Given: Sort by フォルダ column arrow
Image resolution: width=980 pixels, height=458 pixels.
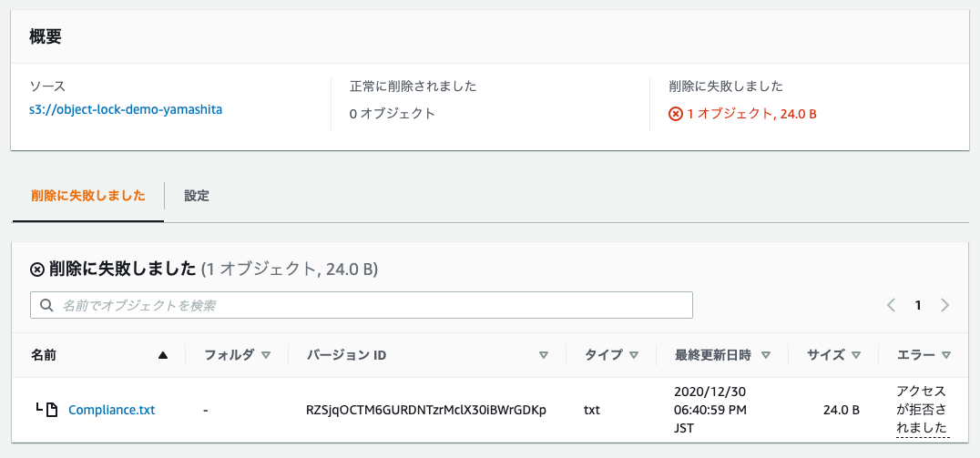Looking at the screenshot, I should (x=266, y=355).
